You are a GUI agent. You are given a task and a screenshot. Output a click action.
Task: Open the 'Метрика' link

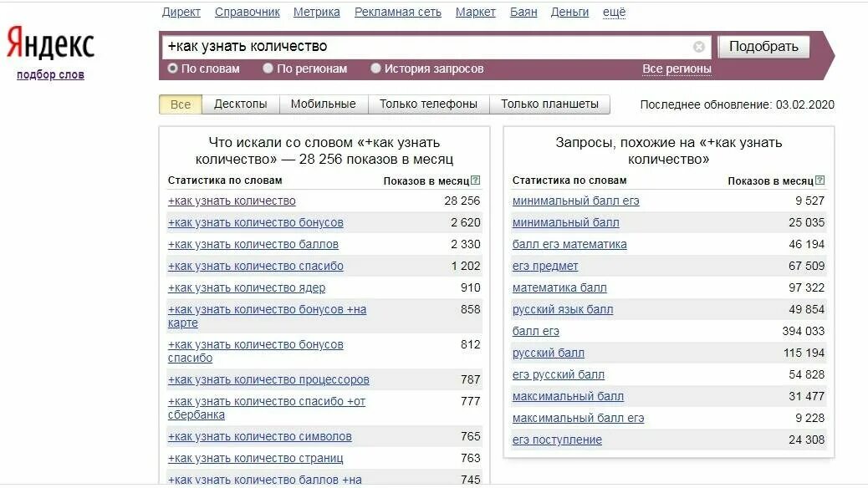(317, 13)
